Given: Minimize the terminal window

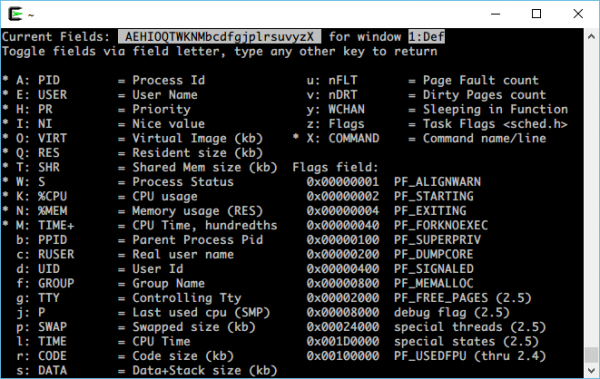Looking at the screenshot, I should pyautogui.click(x=496, y=14).
